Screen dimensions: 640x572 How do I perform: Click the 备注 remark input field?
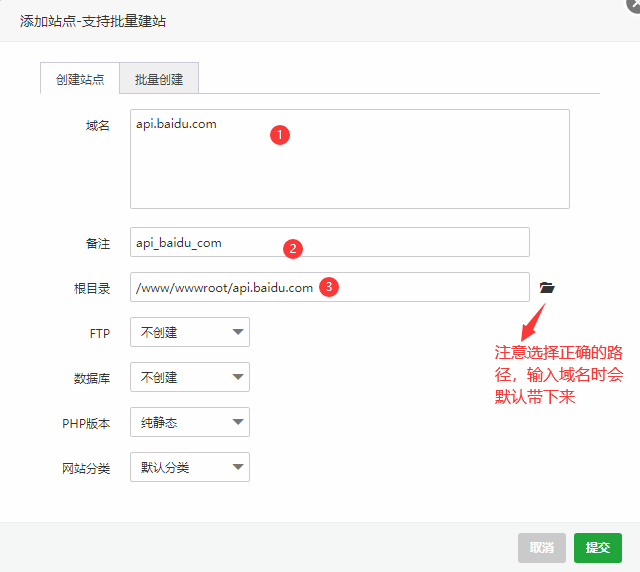click(x=330, y=242)
